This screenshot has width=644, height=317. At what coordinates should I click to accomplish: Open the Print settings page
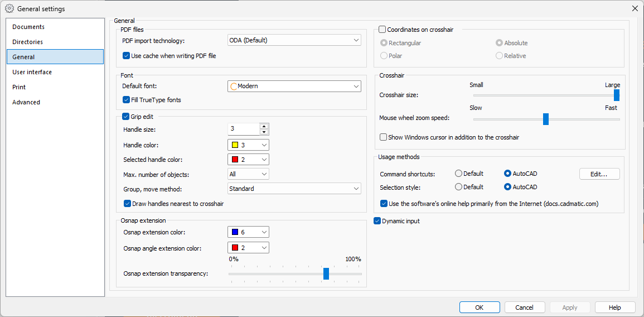pos(55,87)
